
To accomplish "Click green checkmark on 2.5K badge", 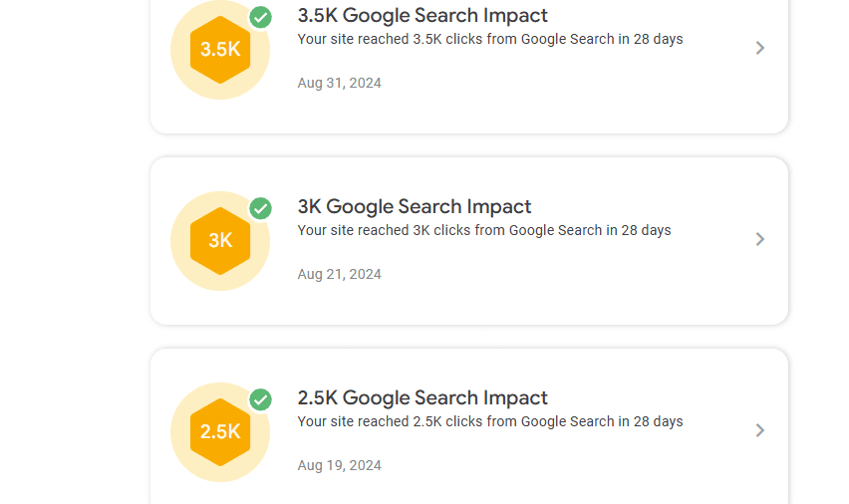I will [260, 399].
